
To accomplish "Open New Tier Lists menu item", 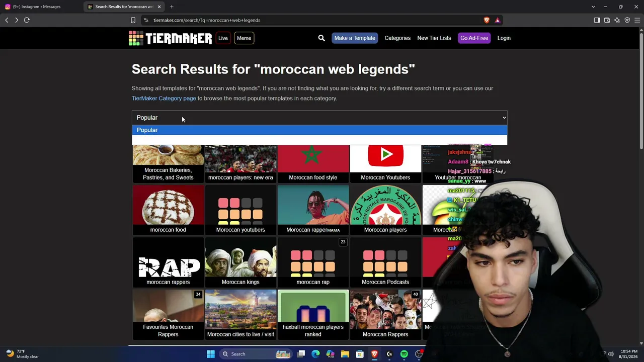I will coord(434,38).
